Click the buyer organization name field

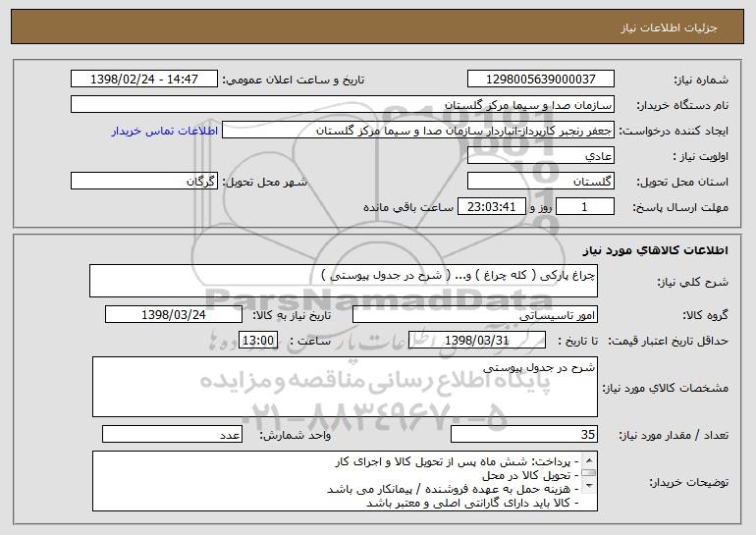click(343, 105)
